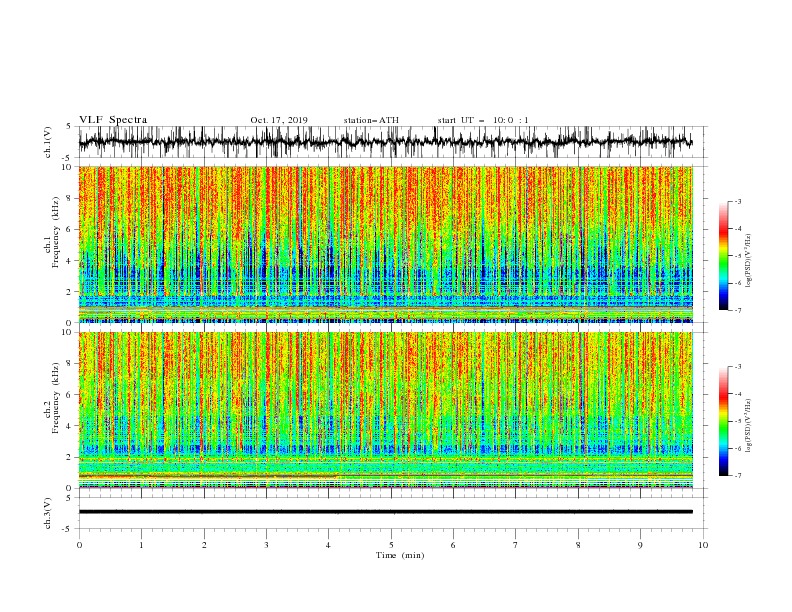Click the time axis tick label 6
The width and height of the screenshot is (792, 612).
coord(453,545)
